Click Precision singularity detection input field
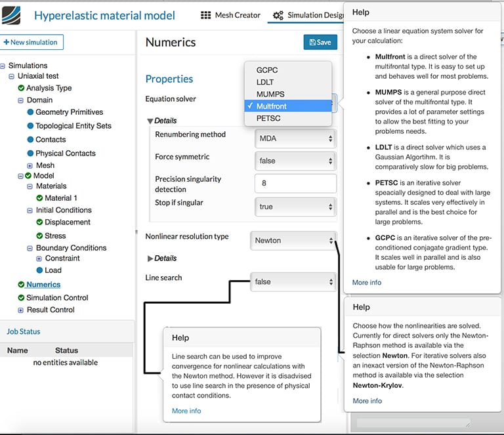Viewport: 504px width, 435px height. pyautogui.click(x=296, y=184)
